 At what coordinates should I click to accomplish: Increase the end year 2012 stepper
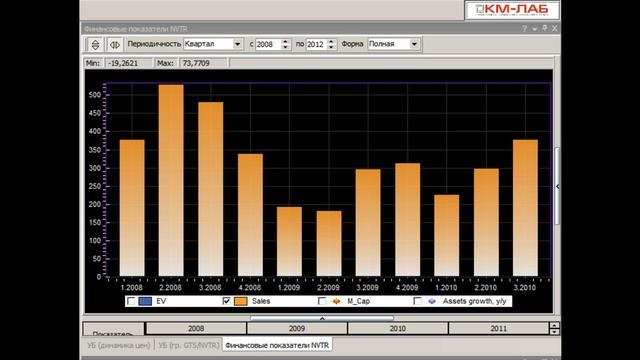[x=331, y=41]
